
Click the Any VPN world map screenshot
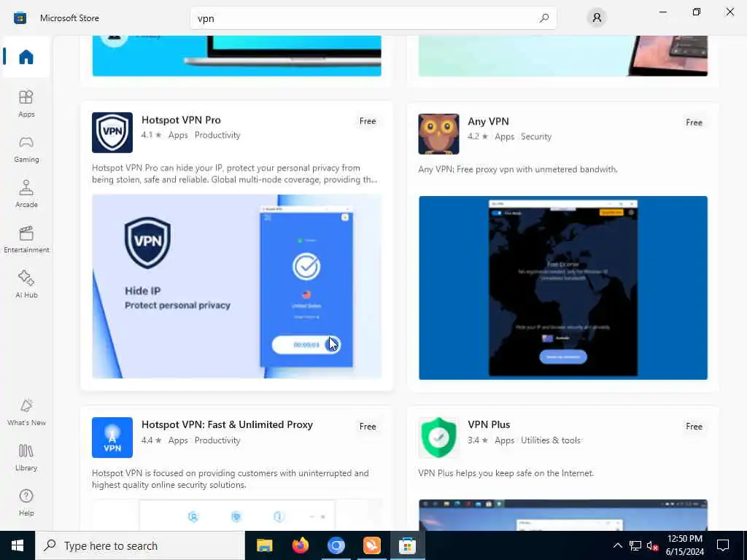click(x=563, y=288)
